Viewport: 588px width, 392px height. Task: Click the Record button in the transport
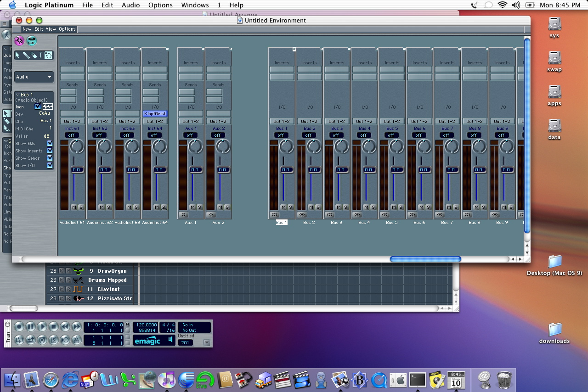(x=19, y=327)
